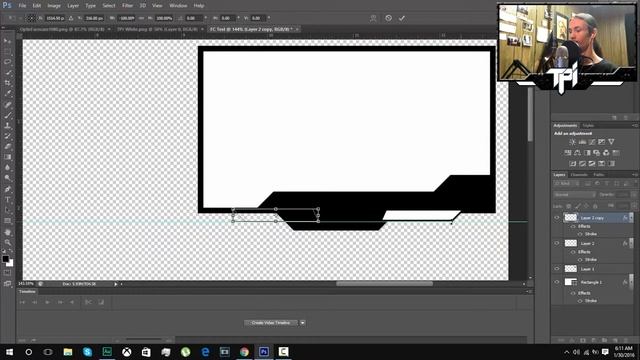
Task: Collapse effects of Rectangle 1
Action: click(631, 282)
